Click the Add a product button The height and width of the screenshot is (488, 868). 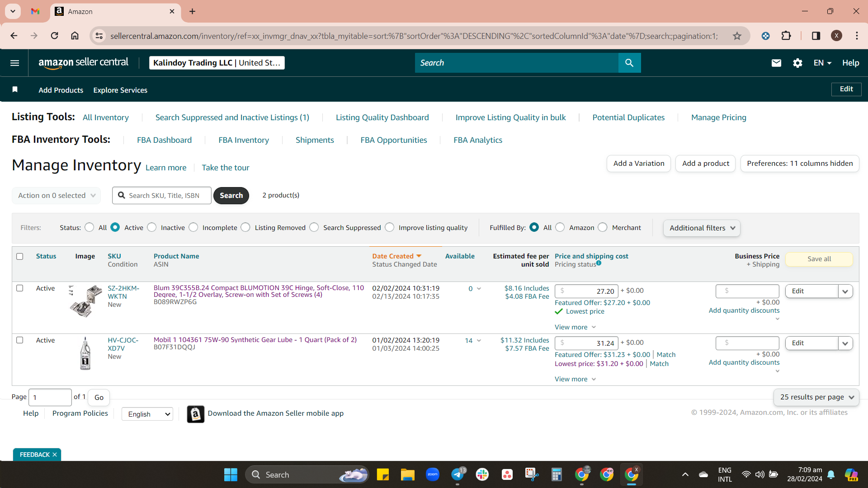pos(706,164)
